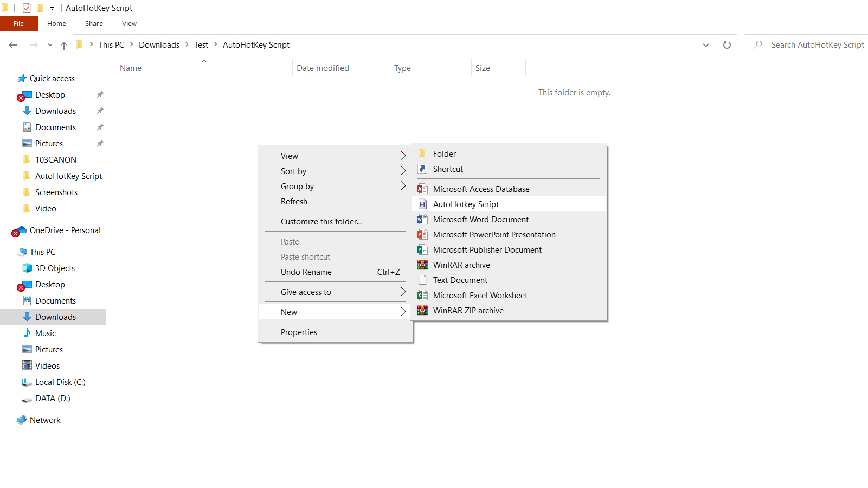Click the Microsoft Excel Worksheet icon
Viewport: 868px width, 488px height.
pos(422,296)
